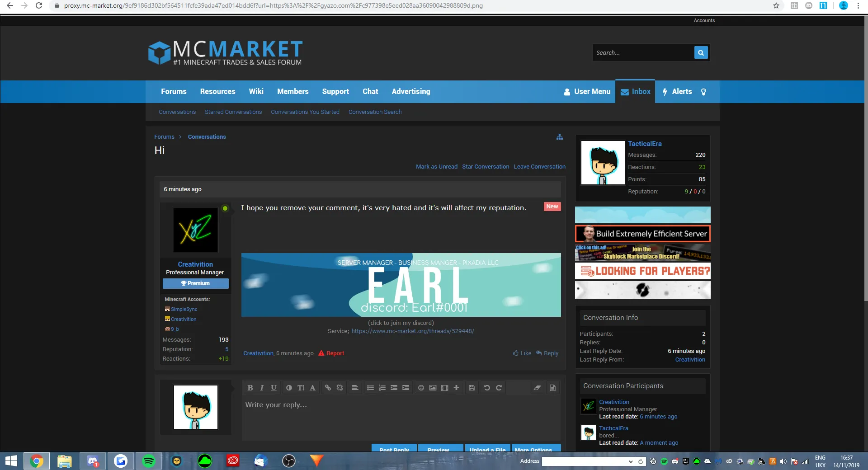Click the MCMarket search input field
Viewport: 868px width, 470px height.
[x=643, y=52]
